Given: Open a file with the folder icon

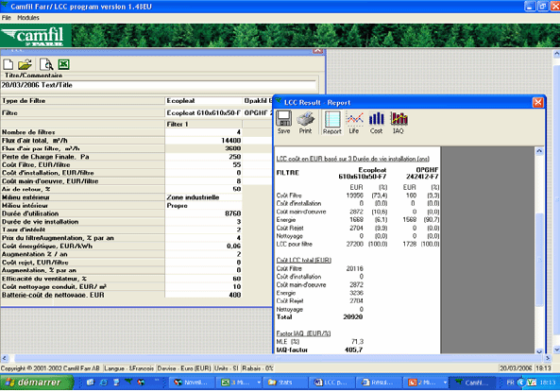Looking at the screenshot, I should click(x=25, y=64).
